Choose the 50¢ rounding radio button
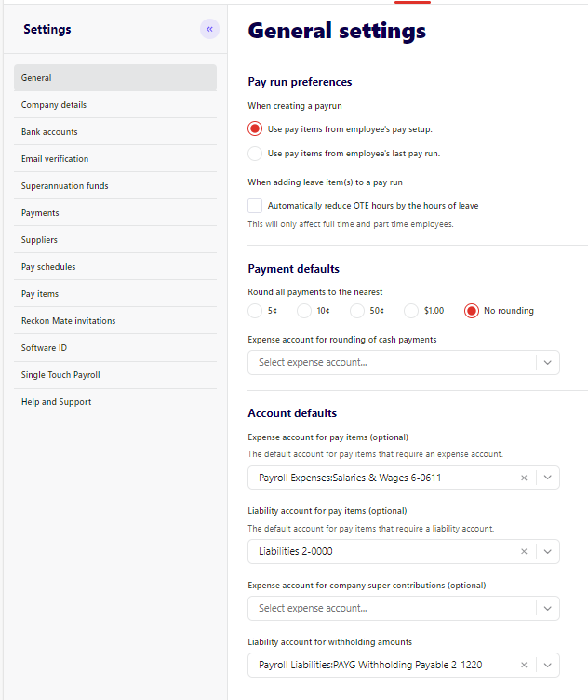 point(357,311)
